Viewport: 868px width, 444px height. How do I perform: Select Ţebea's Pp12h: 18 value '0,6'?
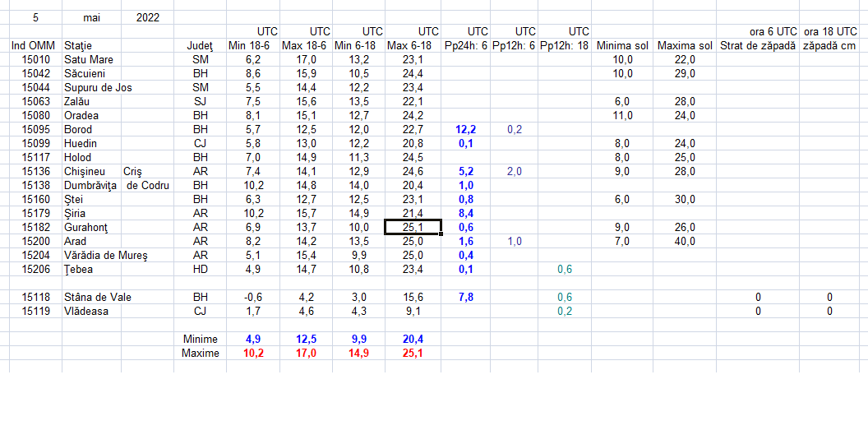[565, 270]
